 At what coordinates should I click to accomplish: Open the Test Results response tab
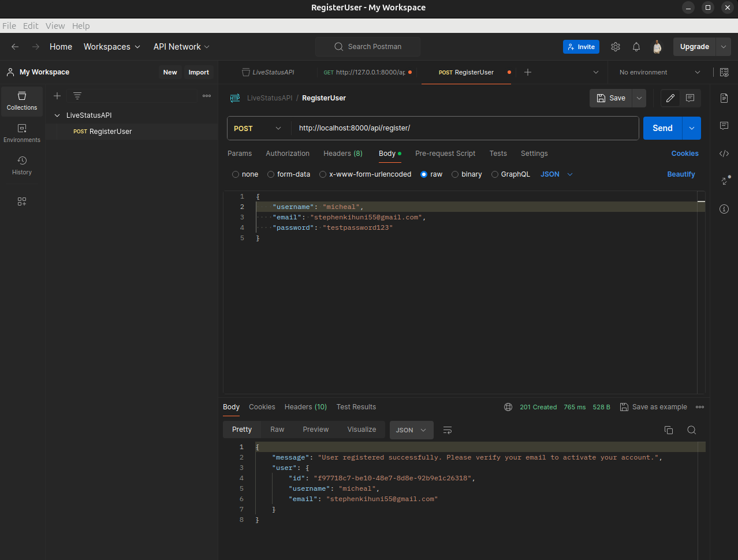(x=356, y=407)
